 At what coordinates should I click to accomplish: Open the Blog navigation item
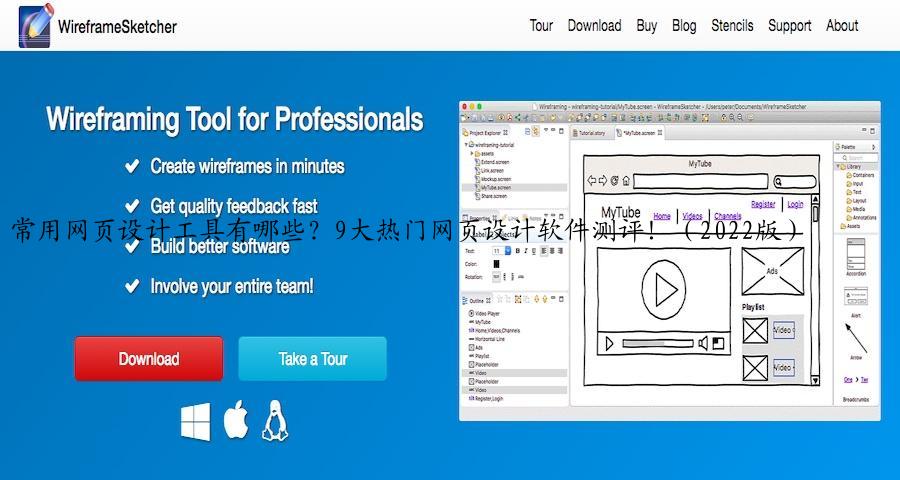click(x=684, y=26)
